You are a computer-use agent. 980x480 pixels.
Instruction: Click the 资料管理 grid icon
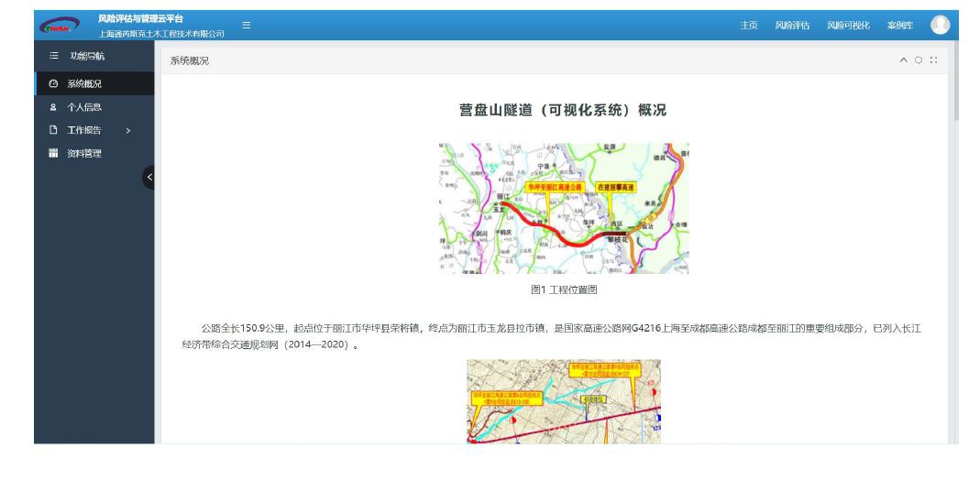click(52, 153)
